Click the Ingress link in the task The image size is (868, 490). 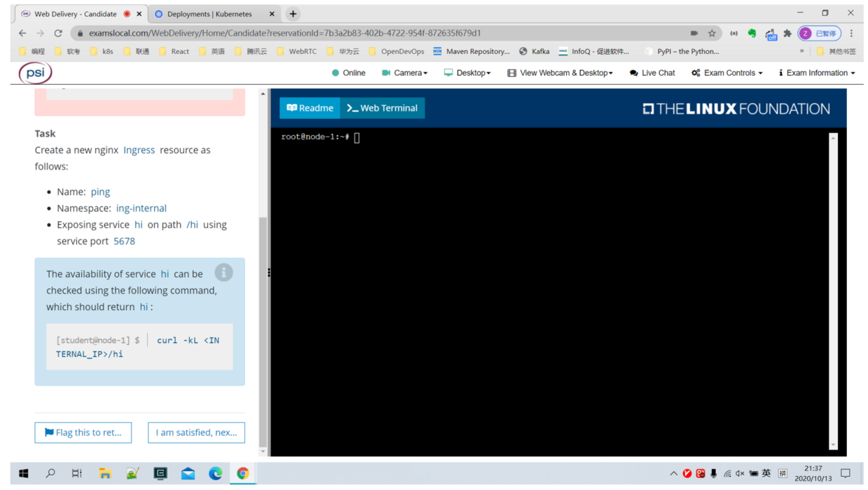click(139, 150)
